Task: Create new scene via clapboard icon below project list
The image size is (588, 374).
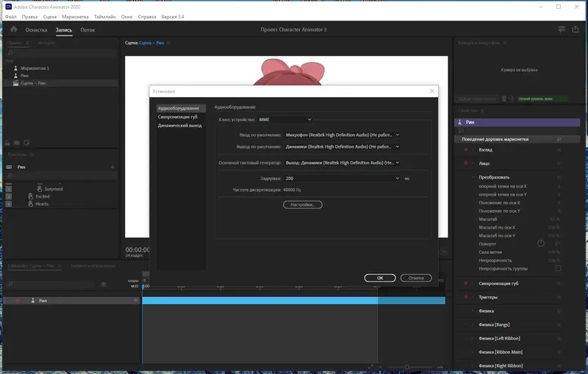Action: [x=7, y=143]
